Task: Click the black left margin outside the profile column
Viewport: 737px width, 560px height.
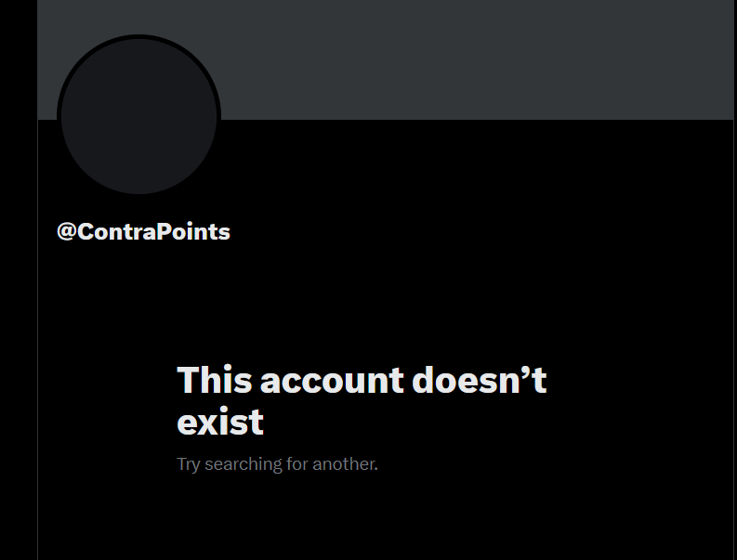Action: (19, 280)
